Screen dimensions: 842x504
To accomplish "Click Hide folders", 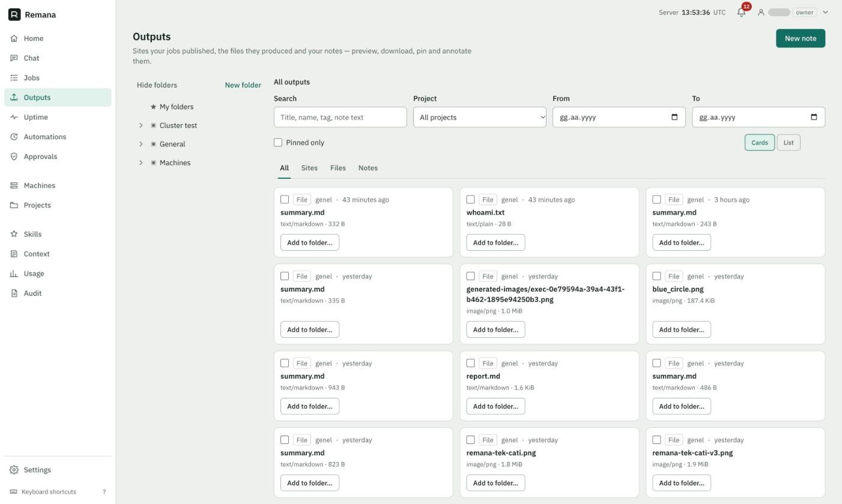I will click(157, 85).
